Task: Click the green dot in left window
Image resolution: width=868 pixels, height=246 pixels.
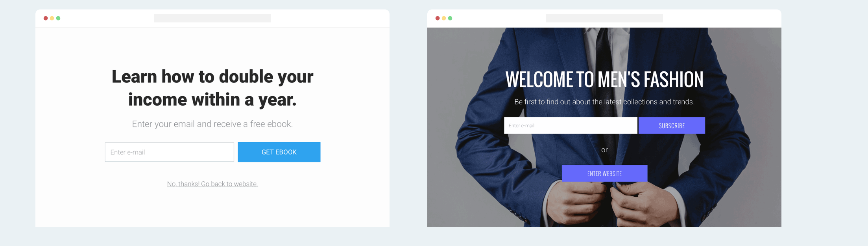Action: [58, 18]
